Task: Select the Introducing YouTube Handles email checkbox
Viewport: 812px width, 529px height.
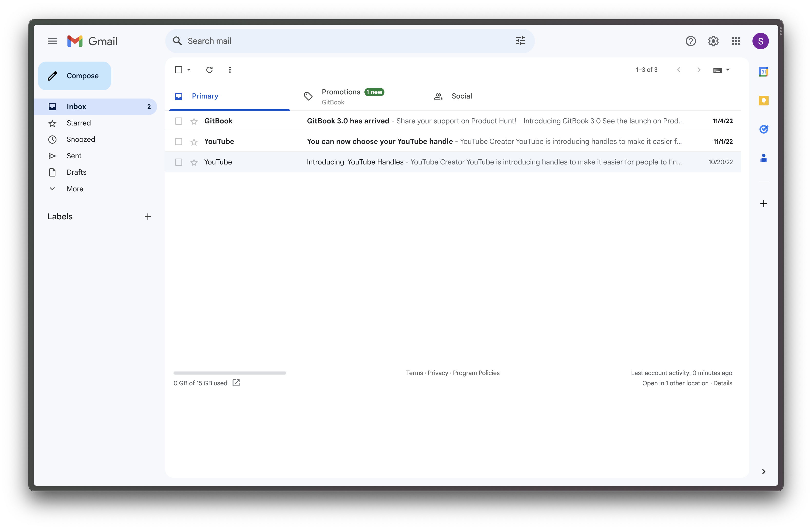Action: (x=178, y=162)
